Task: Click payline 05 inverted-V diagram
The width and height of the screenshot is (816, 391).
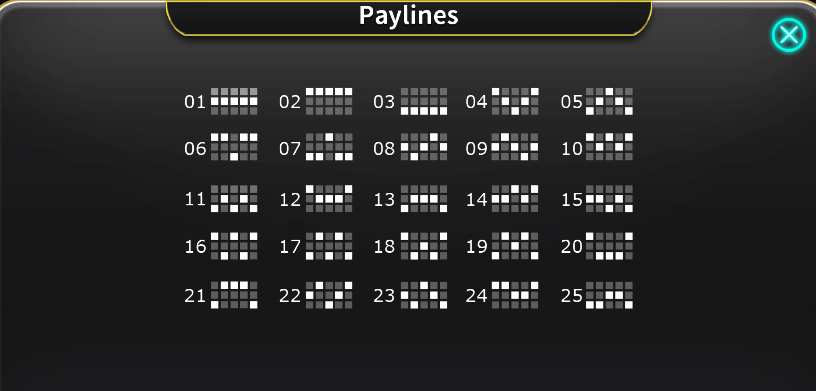Action: (609, 101)
